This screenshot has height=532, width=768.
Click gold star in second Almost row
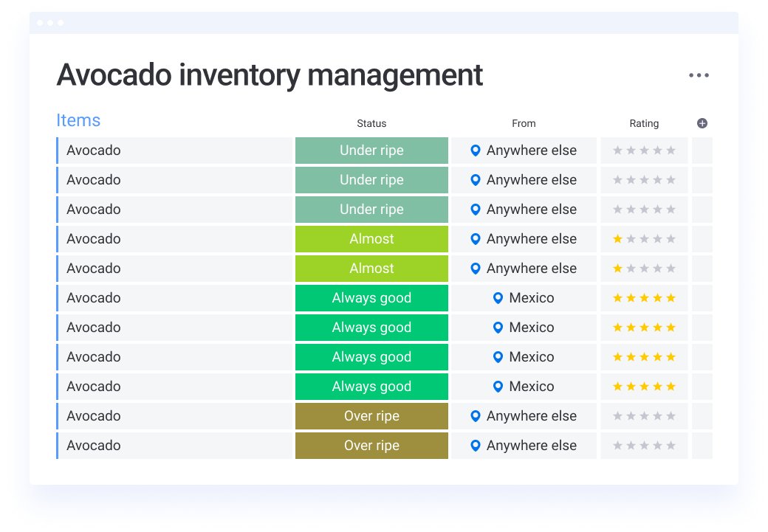click(617, 268)
